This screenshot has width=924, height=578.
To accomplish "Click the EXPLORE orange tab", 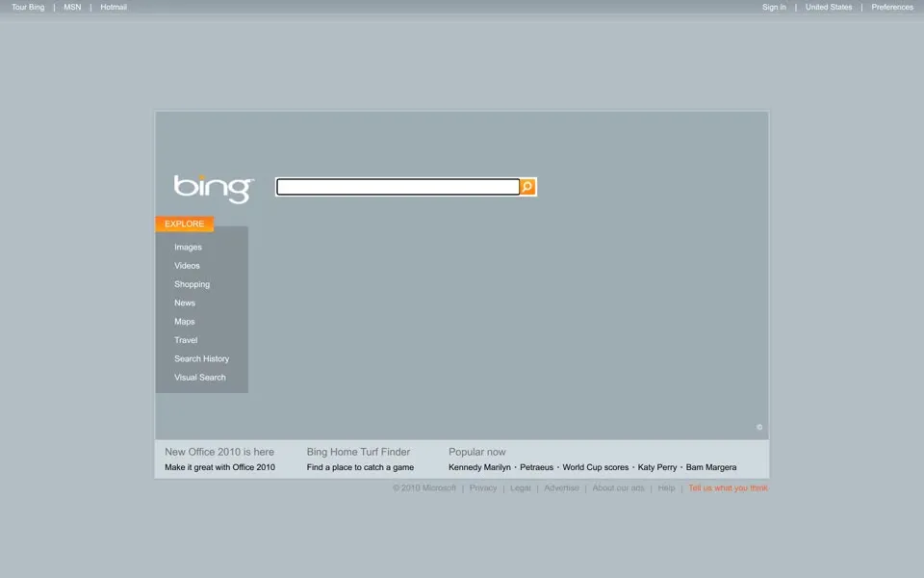I will [185, 224].
